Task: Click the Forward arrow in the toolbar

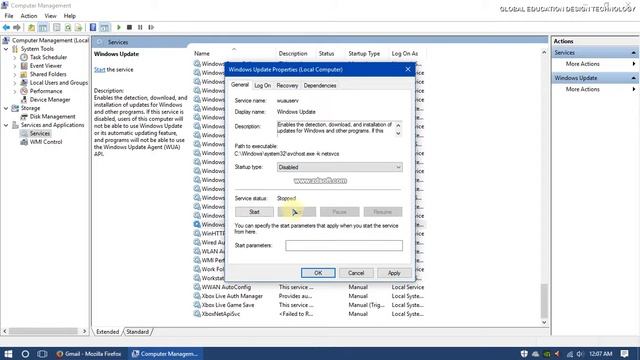Action: (x=17, y=27)
